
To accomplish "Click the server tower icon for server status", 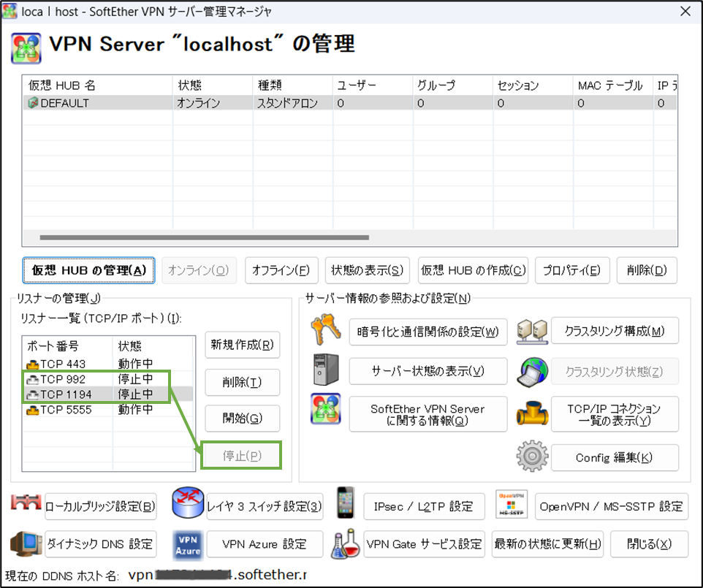I will pyautogui.click(x=326, y=370).
